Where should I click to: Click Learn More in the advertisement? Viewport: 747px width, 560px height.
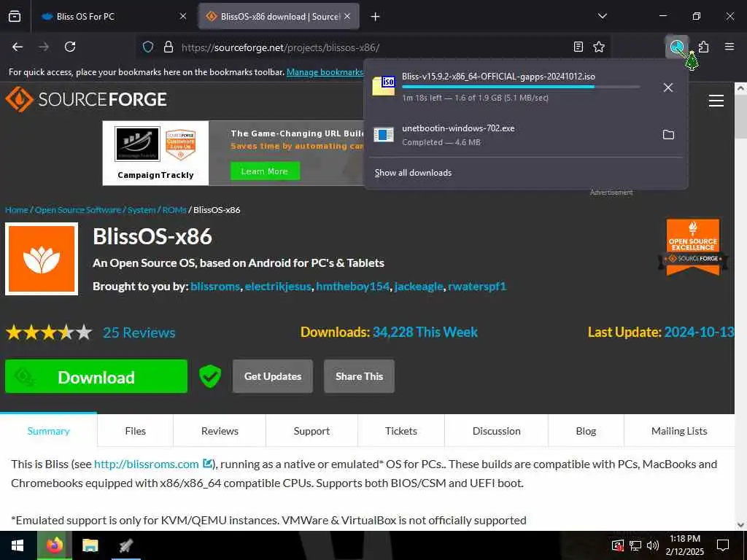tap(265, 171)
